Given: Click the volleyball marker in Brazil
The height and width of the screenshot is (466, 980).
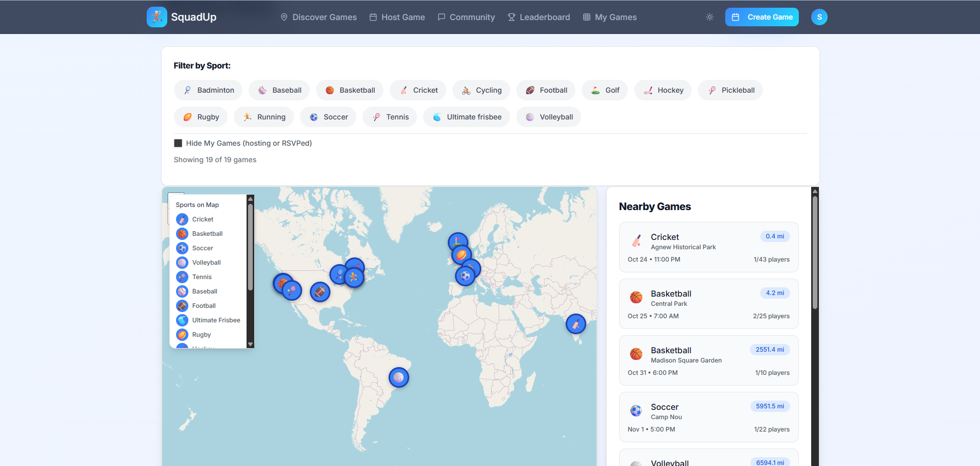Looking at the screenshot, I should pos(399,377).
